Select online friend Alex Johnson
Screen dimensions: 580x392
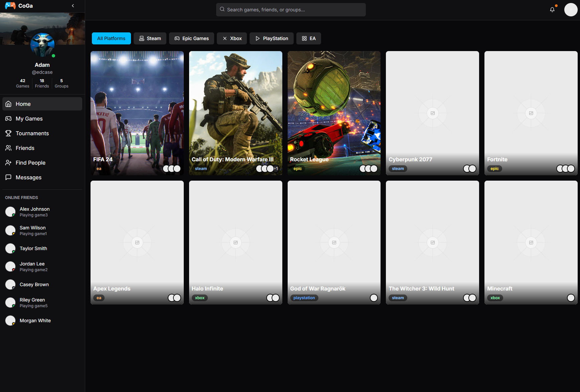pyautogui.click(x=34, y=212)
